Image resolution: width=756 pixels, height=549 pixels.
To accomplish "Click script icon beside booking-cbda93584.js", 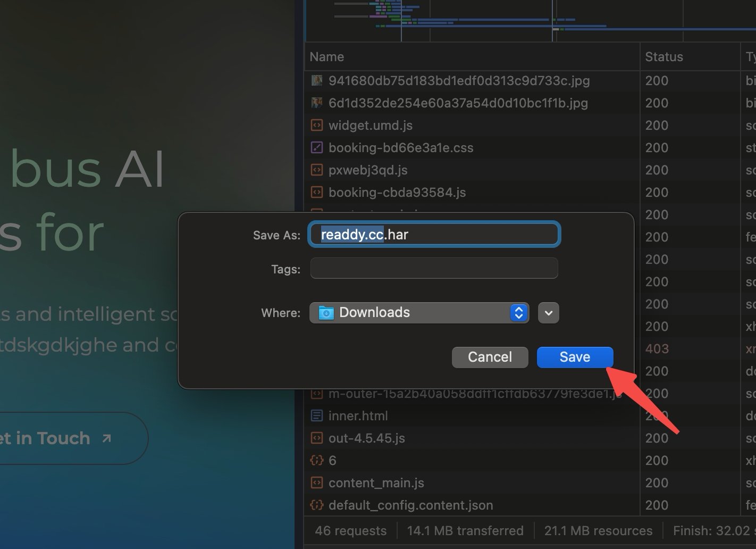I will [317, 193].
